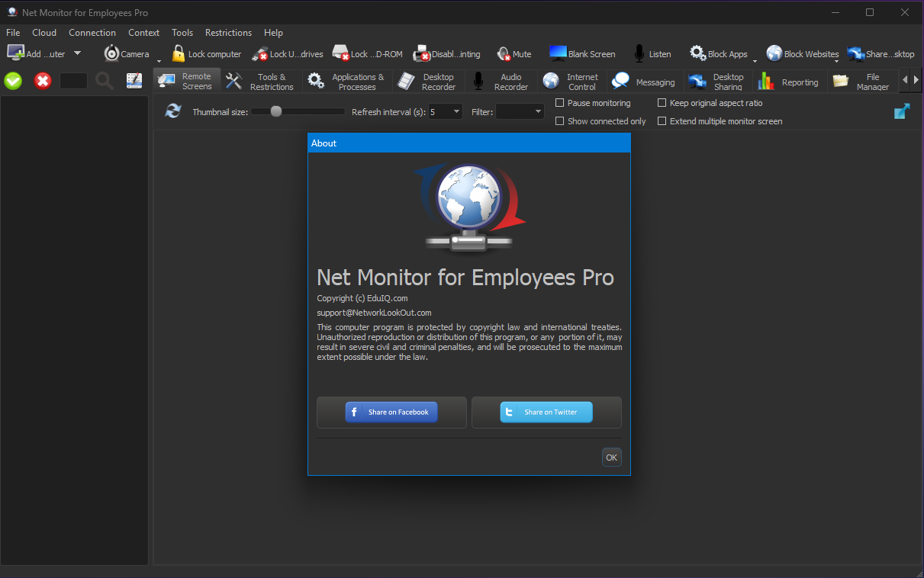
Task: Click the empty input box beside the red X
Action: [73, 81]
